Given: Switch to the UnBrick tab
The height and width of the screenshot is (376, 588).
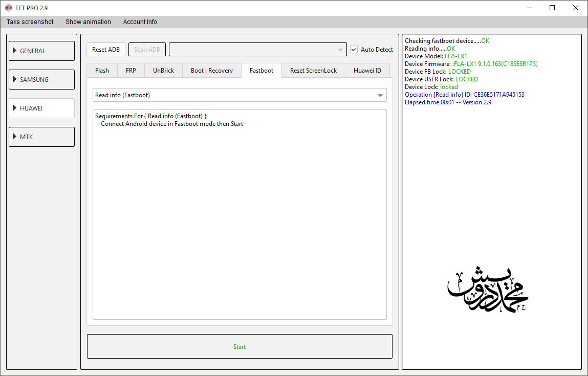Looking at the screenshot, I should pyautogui.click(x=163, y=71).
